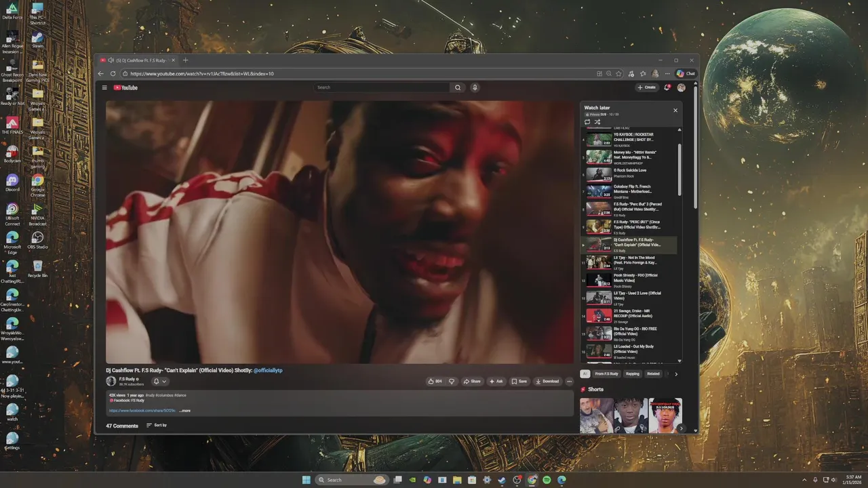Screen dimensions: 868x488
Task: Open Sort by for comments
Action: coord(157,426)
